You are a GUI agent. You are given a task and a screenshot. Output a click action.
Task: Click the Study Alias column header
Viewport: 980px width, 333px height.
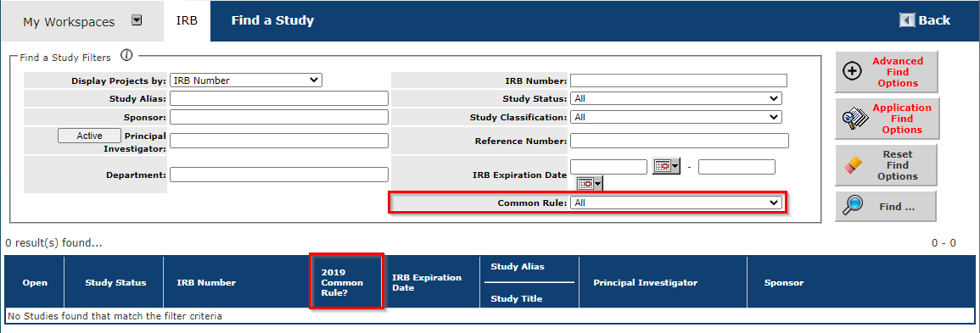pyautogui.click(x=518, y=267)
